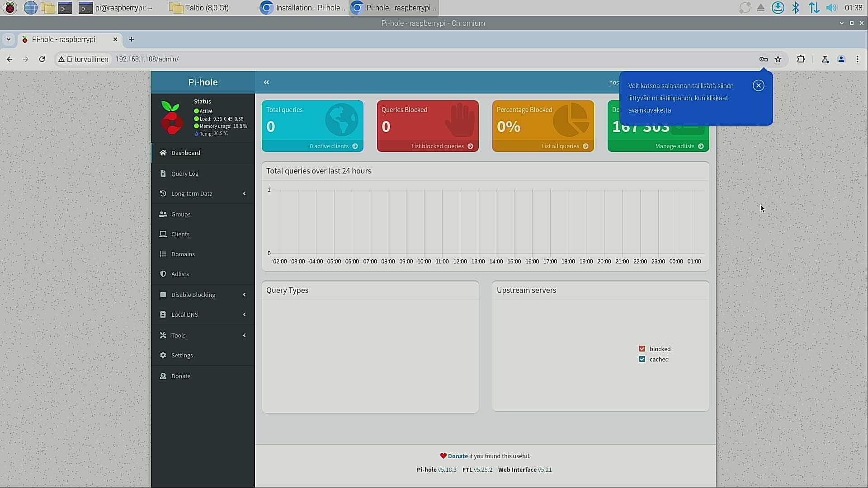
Task: Close the blue password tooltip popup
Action: pos(759,85)
